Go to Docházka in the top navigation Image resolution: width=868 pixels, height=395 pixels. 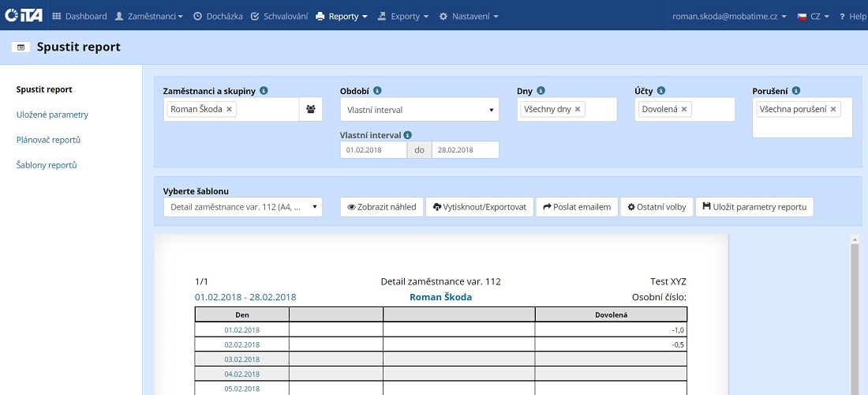click(x=218, y=16)
